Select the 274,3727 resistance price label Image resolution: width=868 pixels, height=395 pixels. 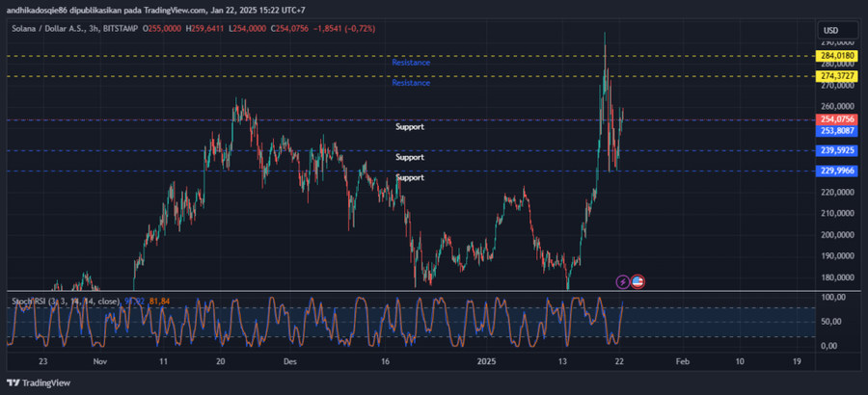(837, 76)
